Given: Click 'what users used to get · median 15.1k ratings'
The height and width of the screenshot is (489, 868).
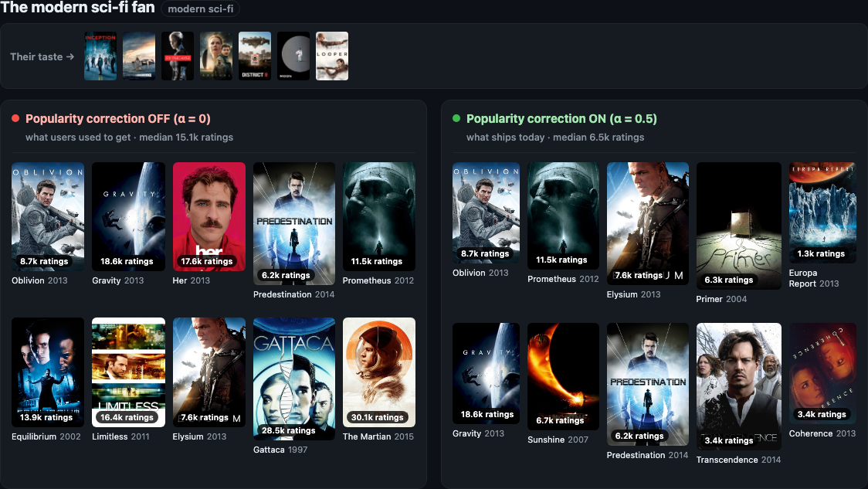Looking at the screenshot, I should coord(129,138).
